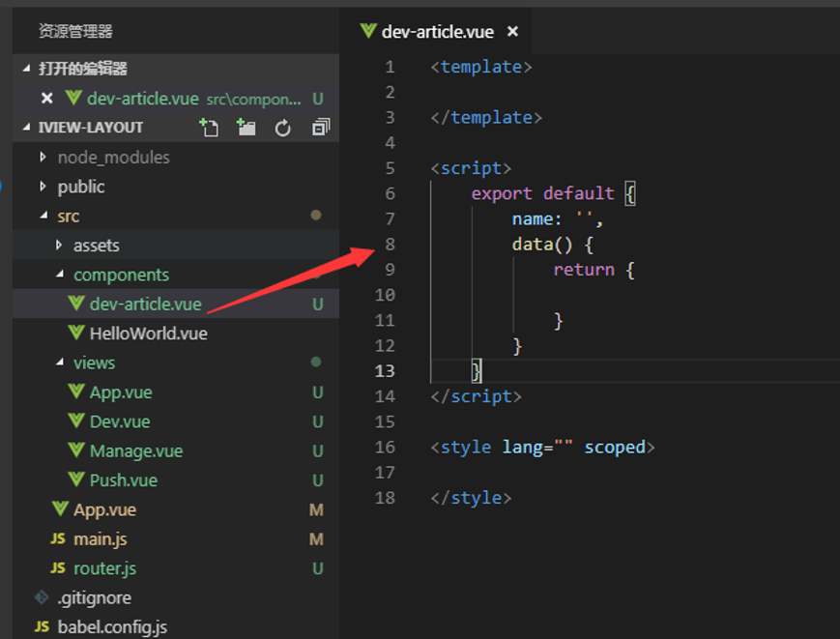Viewport: 840px width, 639px height.
Task: Click the New File icon in explorer header
Action: [x=209, y=128]
